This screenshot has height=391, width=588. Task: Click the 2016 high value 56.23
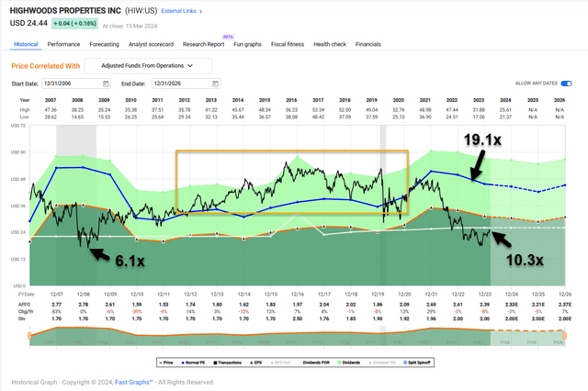point(291,110)
